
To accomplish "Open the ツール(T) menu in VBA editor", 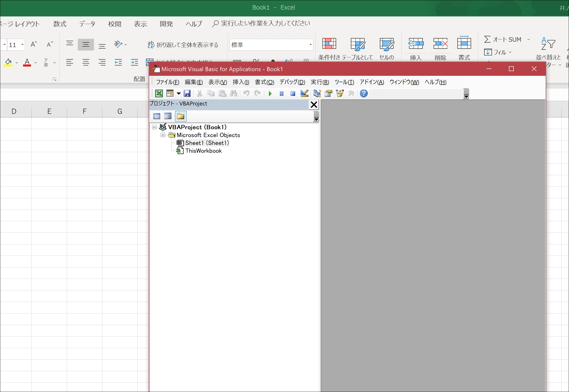I will click(x=344, y=82).
